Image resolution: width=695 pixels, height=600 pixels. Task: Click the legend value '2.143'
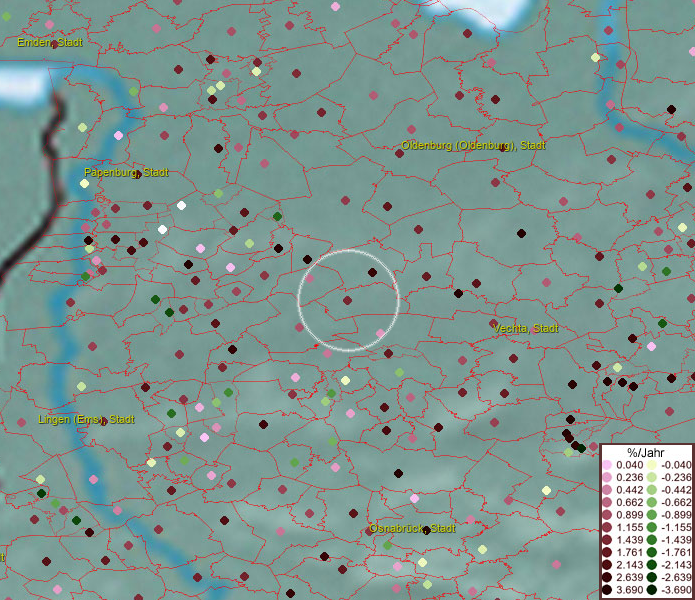click(x=629, y=565)
